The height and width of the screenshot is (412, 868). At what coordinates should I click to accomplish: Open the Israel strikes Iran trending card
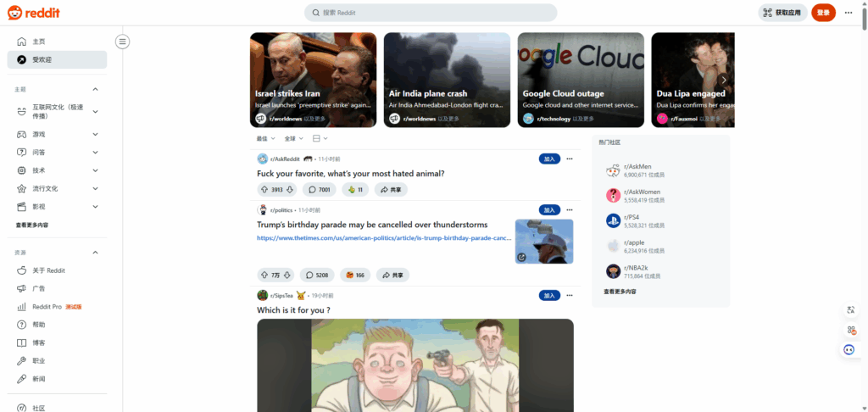(x=314, y=80)
